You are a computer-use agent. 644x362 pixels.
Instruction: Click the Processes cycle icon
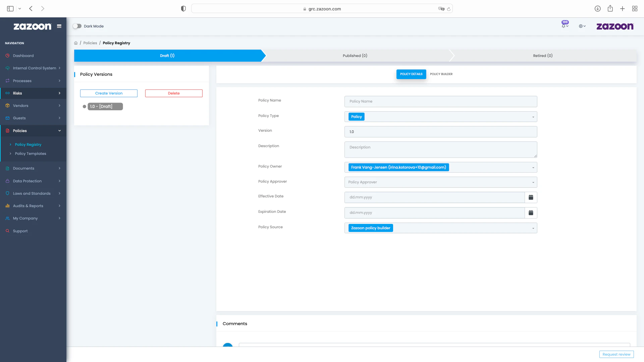pyautogui.click(x=7, y=81)
